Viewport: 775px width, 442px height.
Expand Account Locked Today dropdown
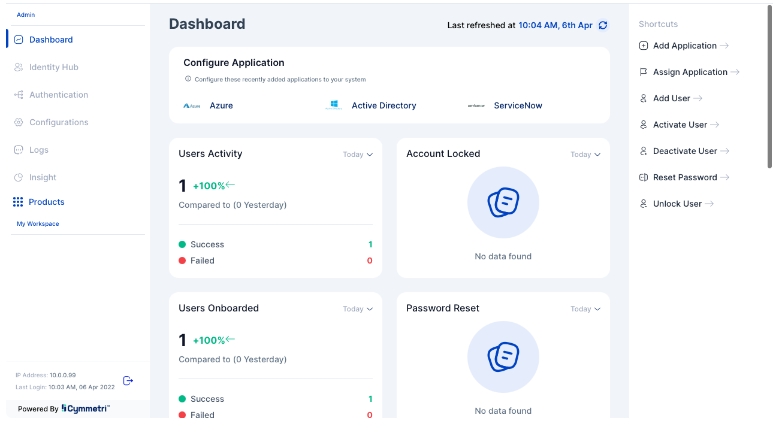click(585, 155)
